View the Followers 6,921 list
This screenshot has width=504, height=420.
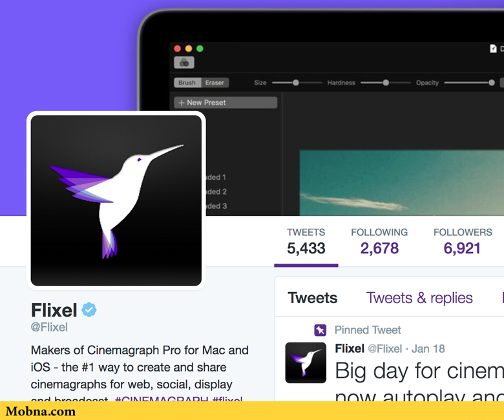click(x=463, y=242)
